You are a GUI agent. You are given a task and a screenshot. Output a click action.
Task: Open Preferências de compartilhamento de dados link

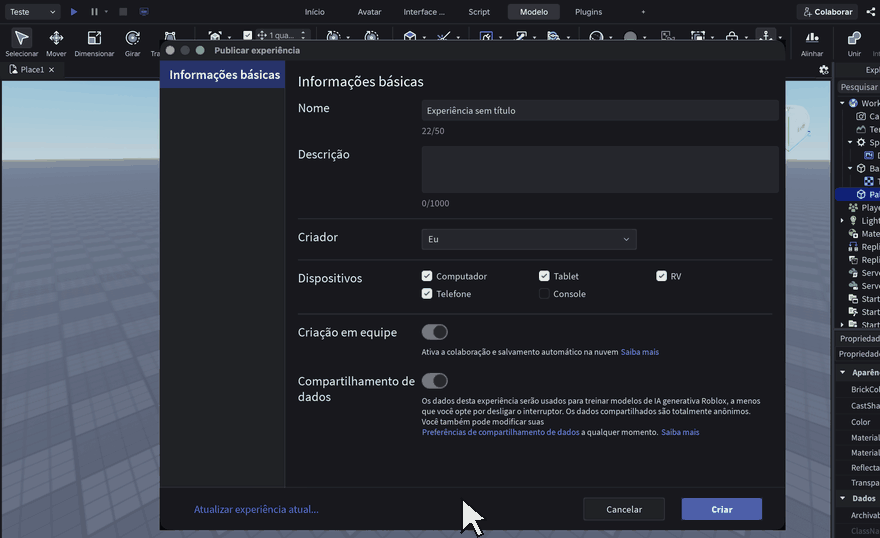pyautogui.click(x=501, y=432)
